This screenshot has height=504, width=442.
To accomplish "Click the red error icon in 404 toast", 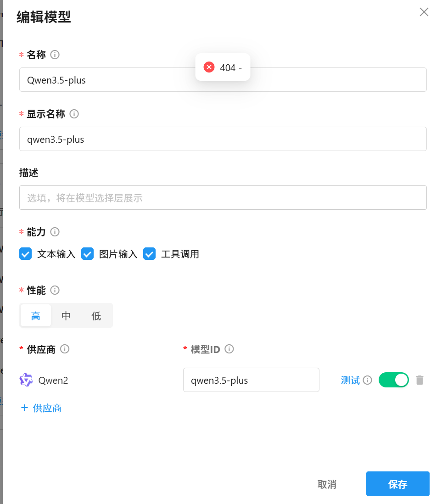I will [209, 67].
